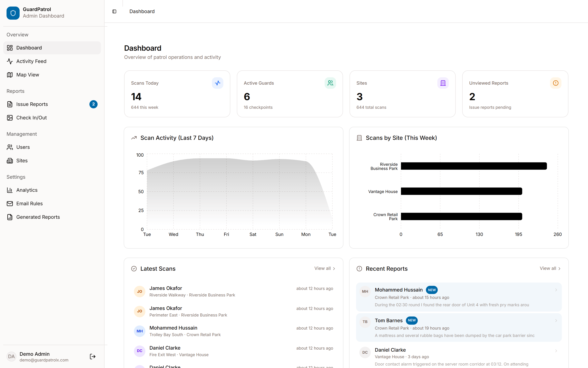The width and height of the screenshot is (588, 368).
Task: Click the Active Guards people icon
Action: click(330, 83)
